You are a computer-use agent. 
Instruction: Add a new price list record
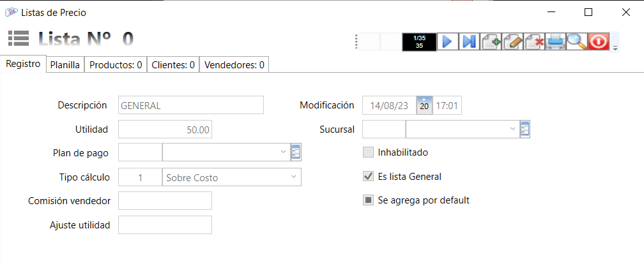click(x=491, y=41)
